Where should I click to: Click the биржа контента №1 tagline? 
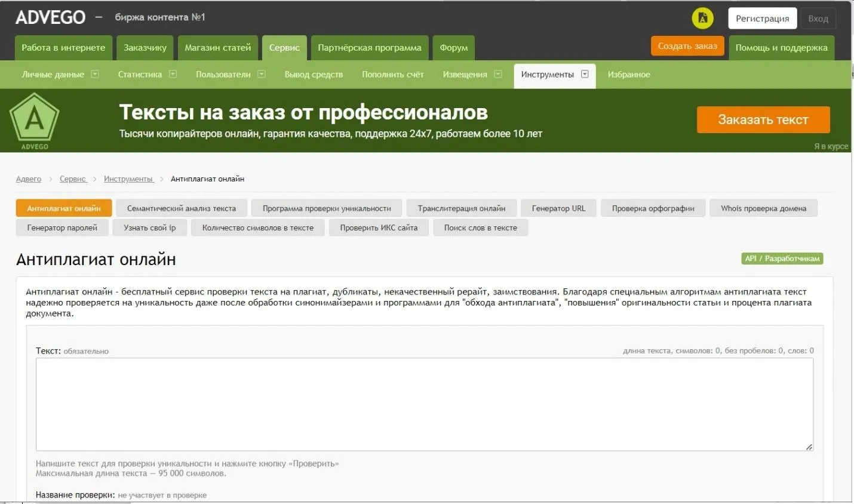click(x=160, y=17)
